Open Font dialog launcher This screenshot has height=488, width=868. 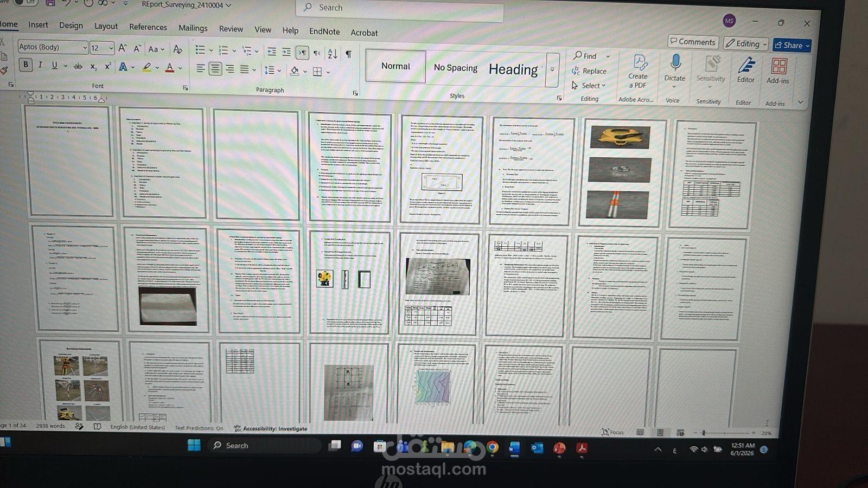(186, 88)
